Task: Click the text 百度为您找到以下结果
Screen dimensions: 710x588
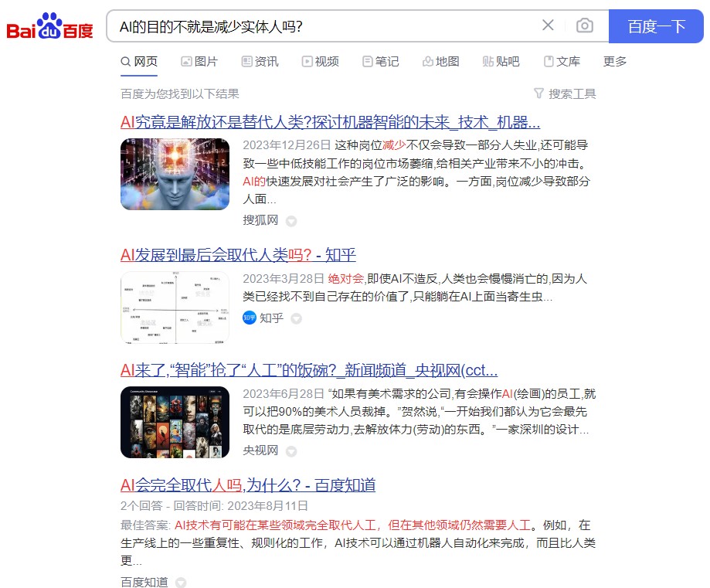Action: point(180,93)
